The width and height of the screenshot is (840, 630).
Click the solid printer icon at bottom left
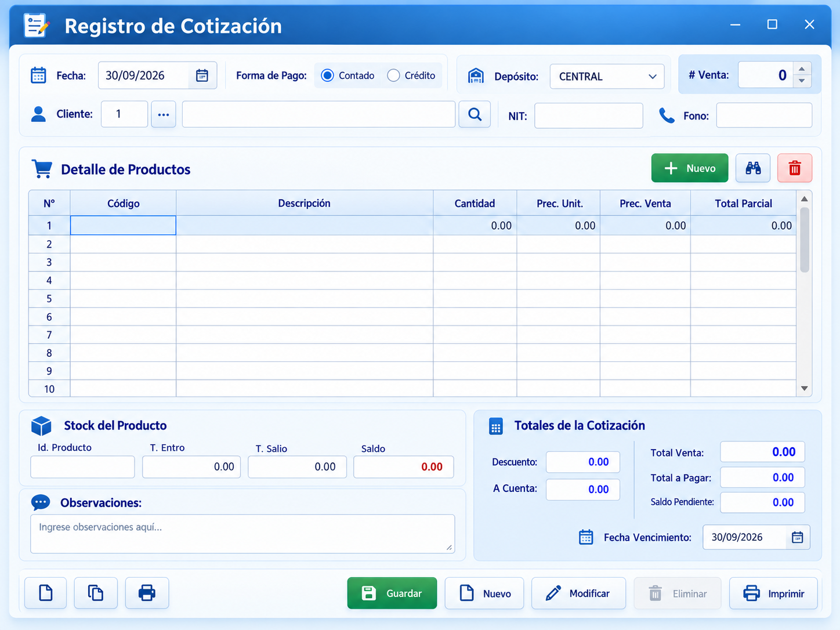coord(147,593)
